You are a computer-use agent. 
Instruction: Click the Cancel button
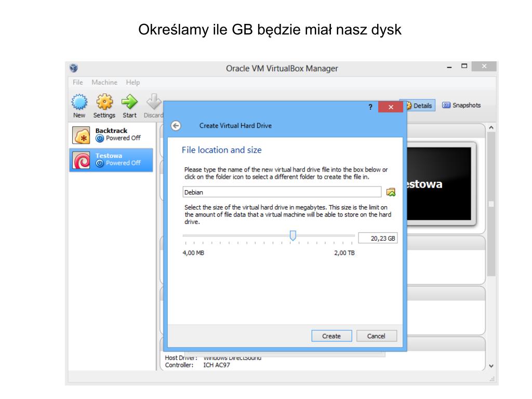376,336
